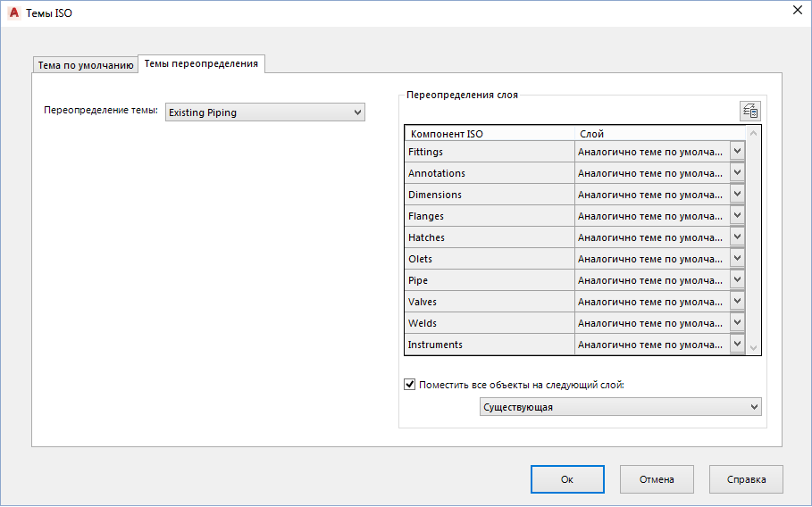
Task: Switch to Тема по умолчанию tab
Action: click(x=86, y=65)
